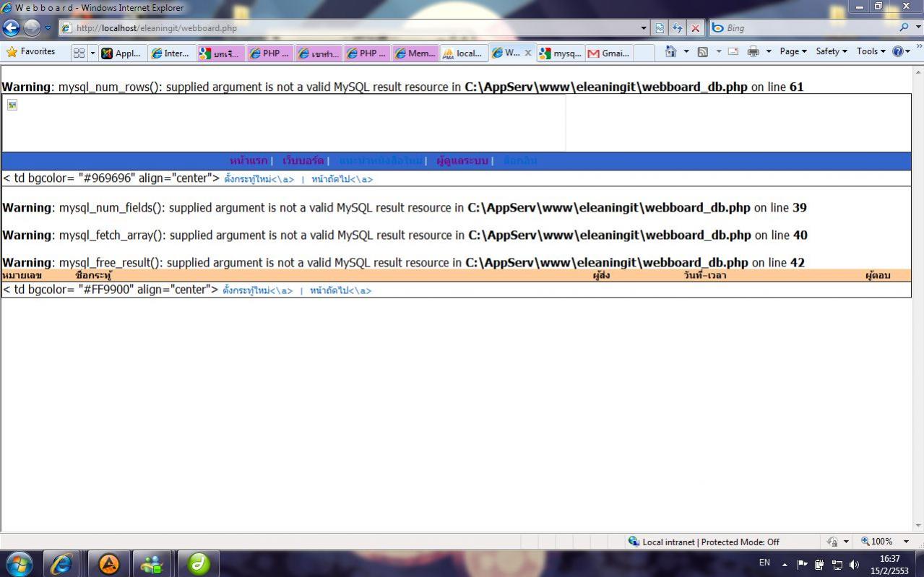Image resolution: width=924 pixels, height=577 pixels.
Task: Stop loading with the red X icon
Action: (696, 28)
